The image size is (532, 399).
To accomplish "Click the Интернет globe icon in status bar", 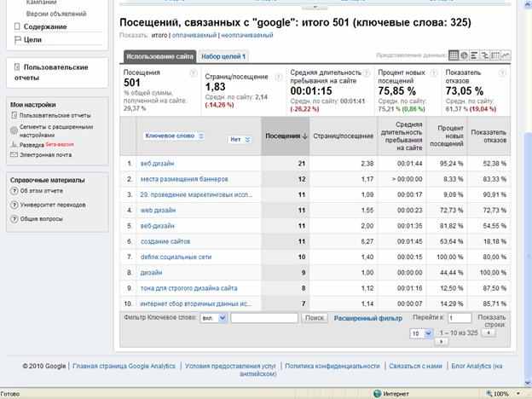I will 378,394.
